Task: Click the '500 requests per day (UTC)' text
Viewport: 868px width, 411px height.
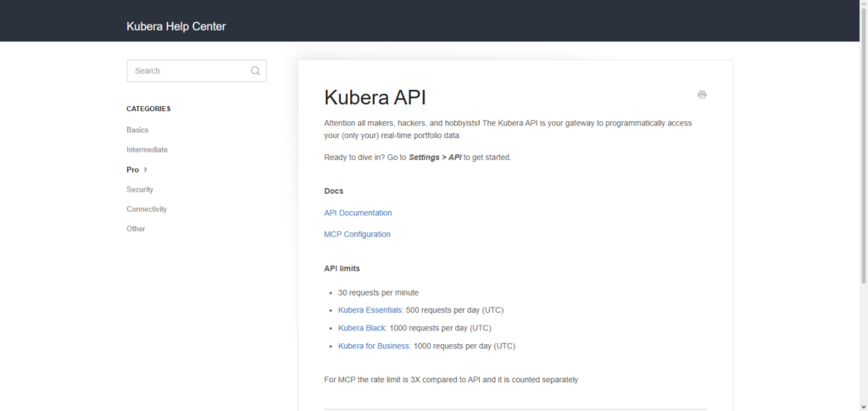Action: 454,310
